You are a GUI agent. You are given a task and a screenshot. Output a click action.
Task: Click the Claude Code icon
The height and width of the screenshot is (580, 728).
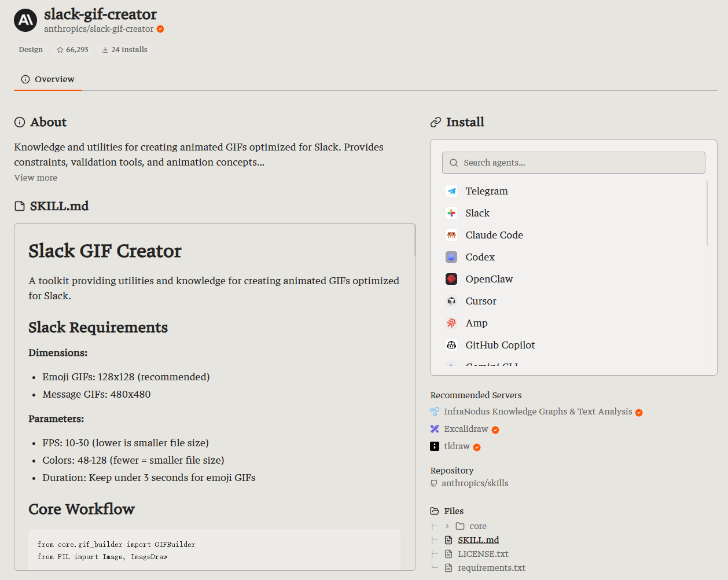[x=451, y=235]
